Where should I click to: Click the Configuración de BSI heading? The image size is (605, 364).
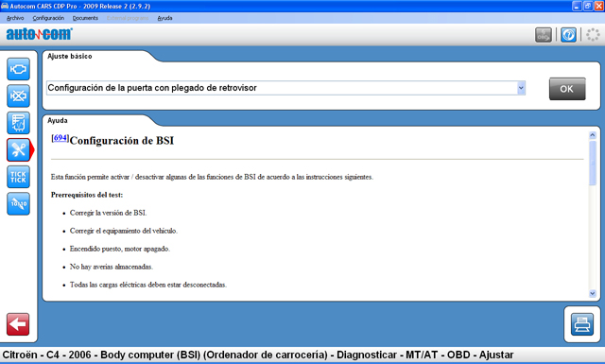[122, 141]
